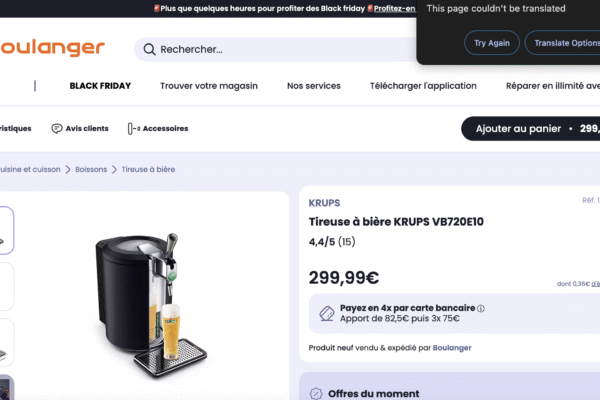Image resolution: width=600 pixels, height=400 pixels.
Task: Open the Boulanger logo homepage
Action: tap(52, 48)
